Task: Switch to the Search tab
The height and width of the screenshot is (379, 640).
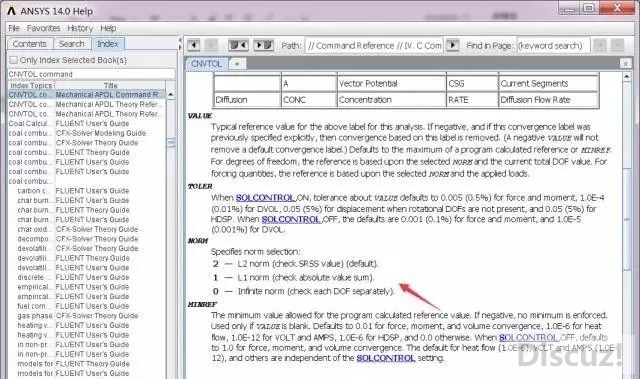Action: 71,44
